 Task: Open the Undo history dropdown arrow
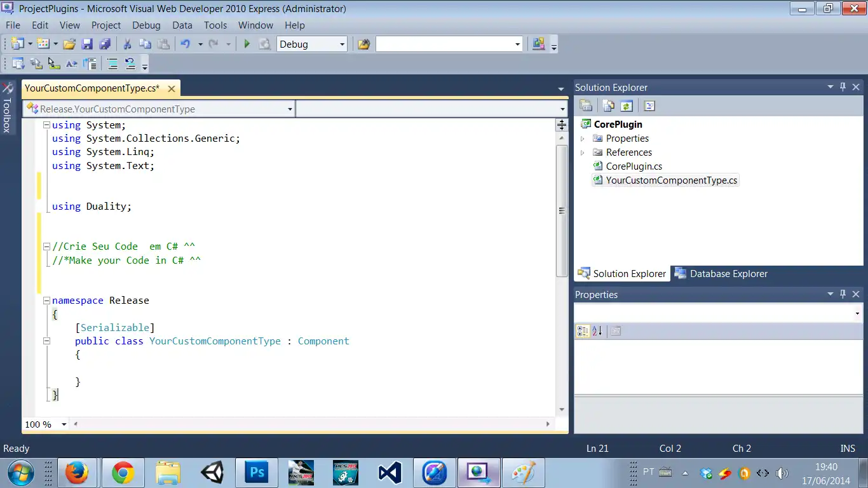(200, 44)
